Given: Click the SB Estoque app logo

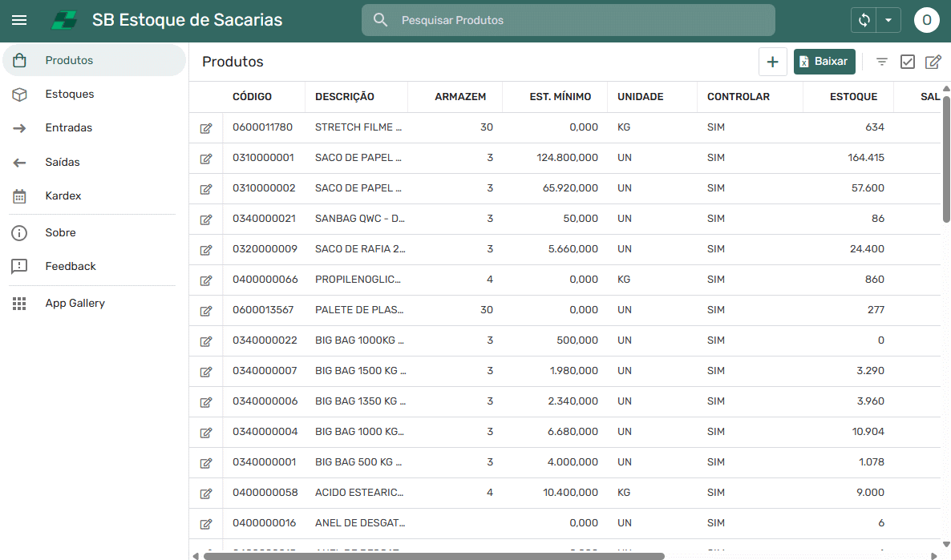Looking at the screenshot, I should coord(64,20).
